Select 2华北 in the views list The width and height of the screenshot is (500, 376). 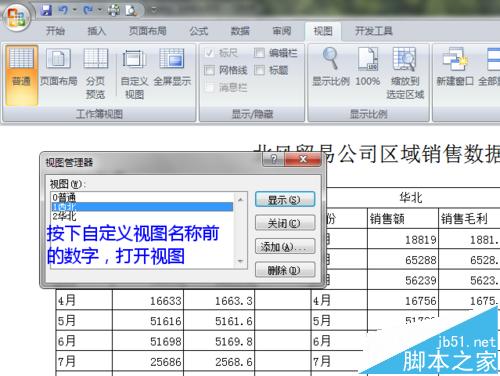(142, 216)
